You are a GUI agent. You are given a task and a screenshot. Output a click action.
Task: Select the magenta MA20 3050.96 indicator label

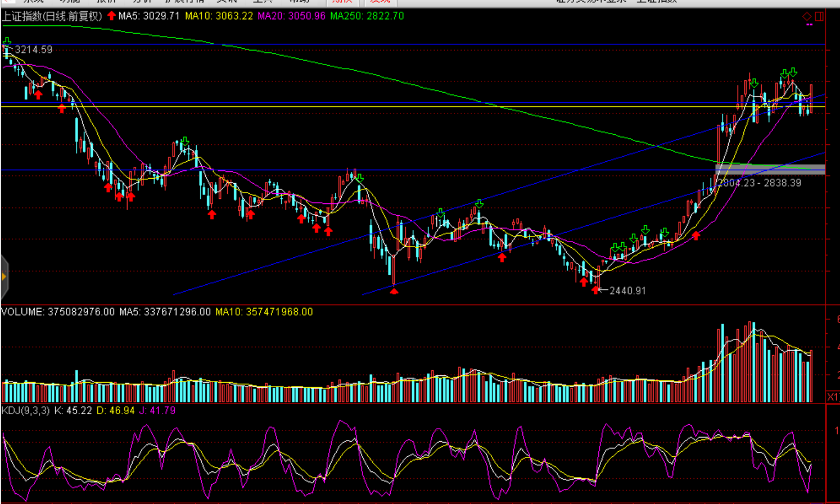[x=291, y=16]
